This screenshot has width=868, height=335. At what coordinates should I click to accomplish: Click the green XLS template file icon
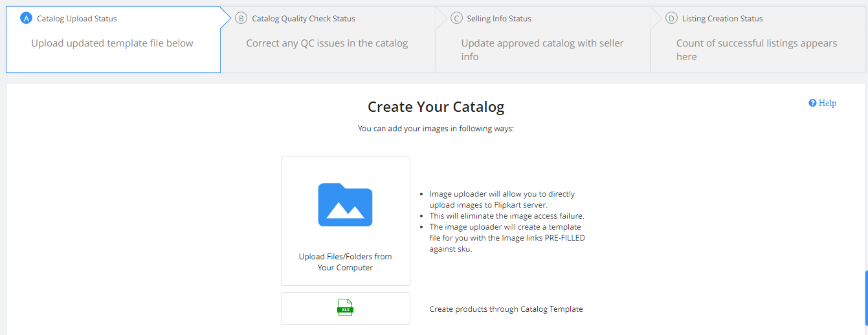click(345, 308)
